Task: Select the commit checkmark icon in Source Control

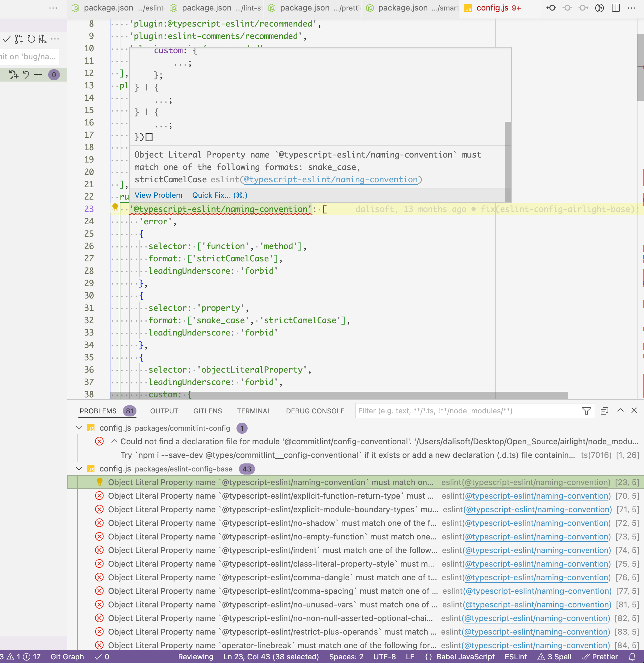Action: click(x=6, y=39)
